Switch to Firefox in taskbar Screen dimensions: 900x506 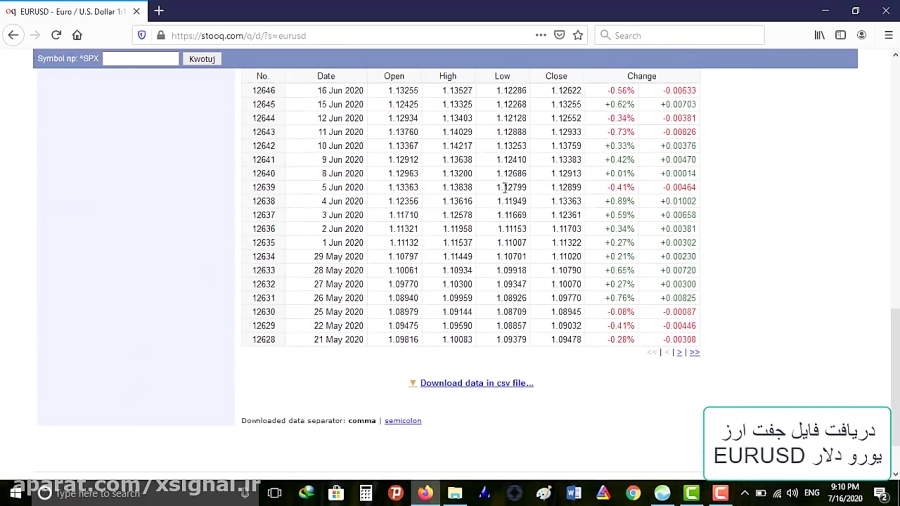[425, 493]
